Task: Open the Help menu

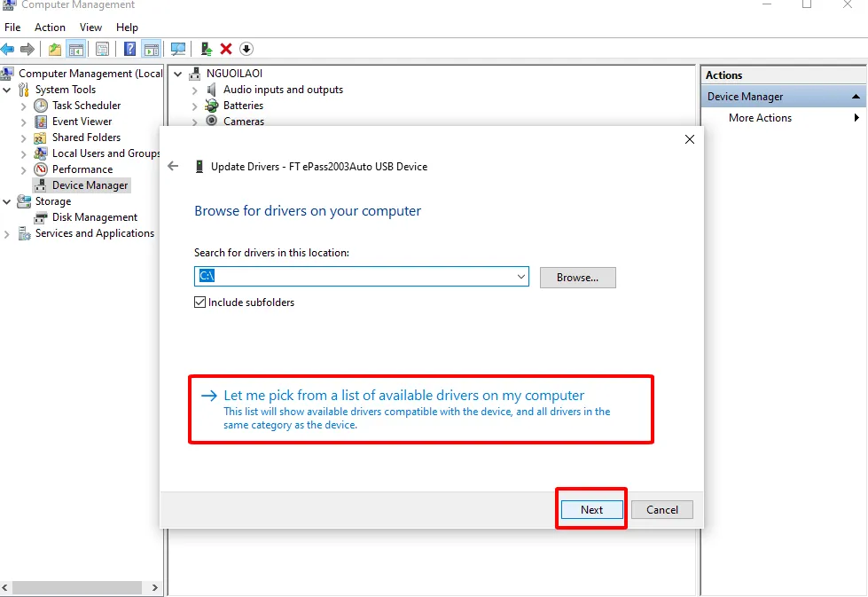Action: coord(127,27)
